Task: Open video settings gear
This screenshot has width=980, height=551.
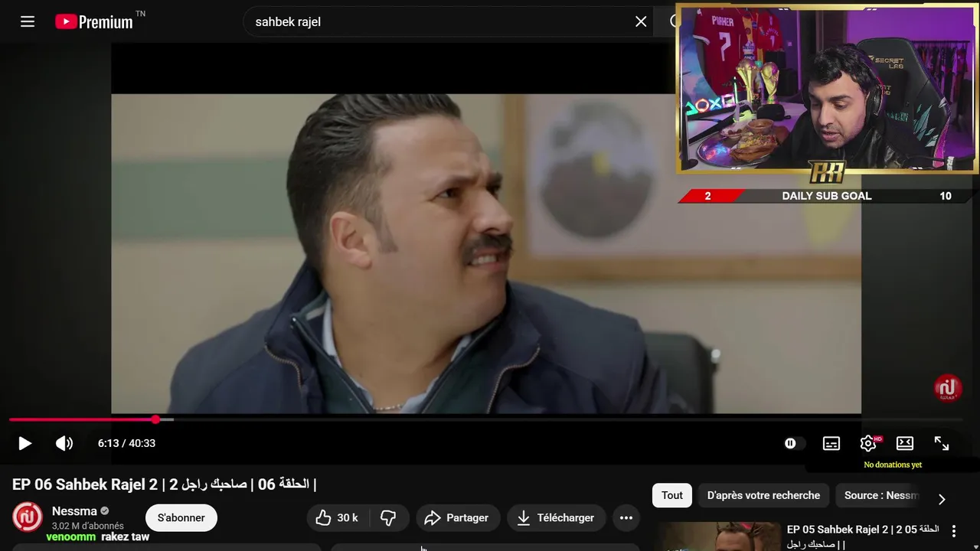Action: 868,443
